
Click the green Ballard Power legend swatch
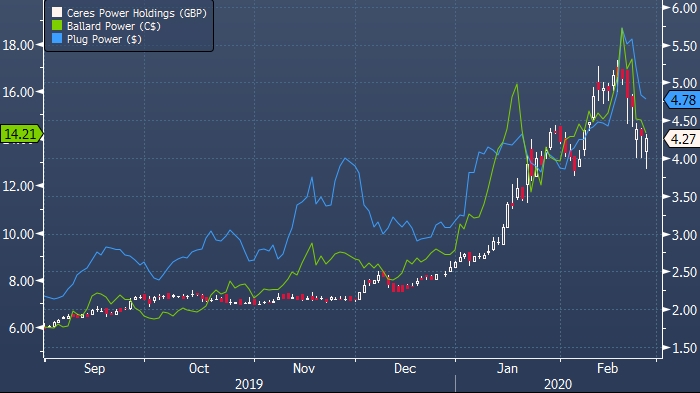coord(57,25)
